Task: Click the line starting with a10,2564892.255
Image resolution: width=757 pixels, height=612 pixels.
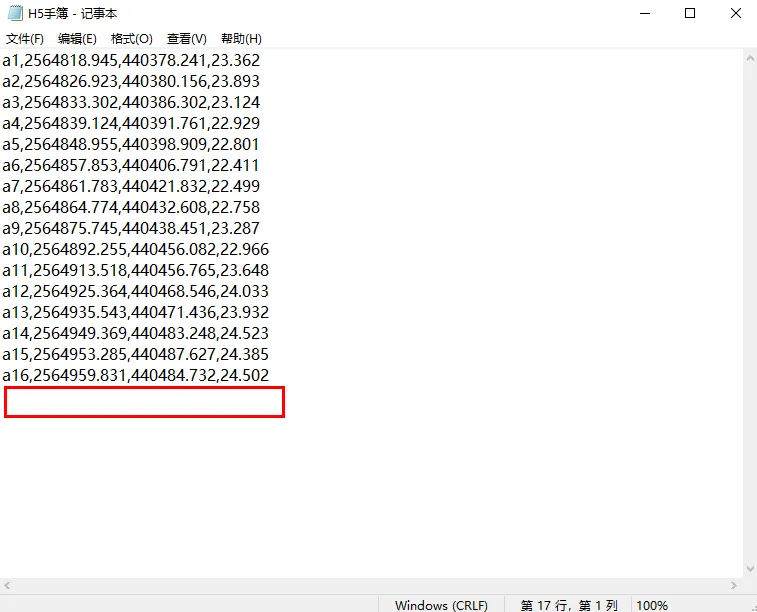Action: click(x=136, y=250)
